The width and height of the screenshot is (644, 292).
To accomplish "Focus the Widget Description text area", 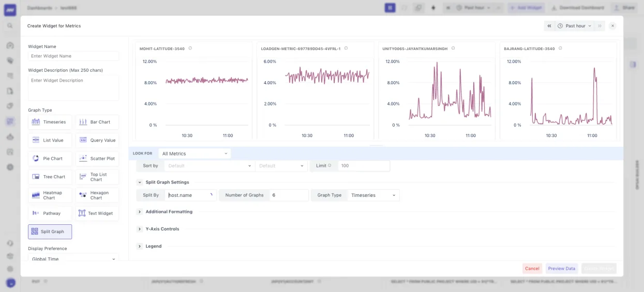I will (73, 88).
